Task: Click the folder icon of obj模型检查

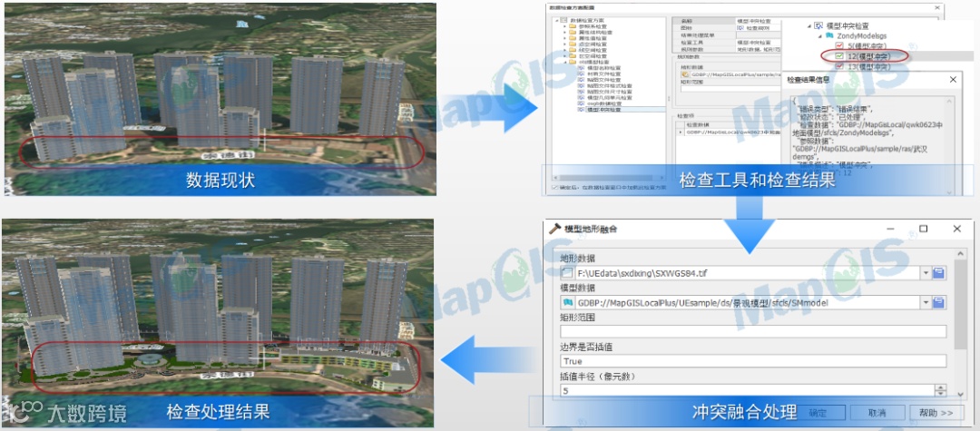Action: [573, 63]
